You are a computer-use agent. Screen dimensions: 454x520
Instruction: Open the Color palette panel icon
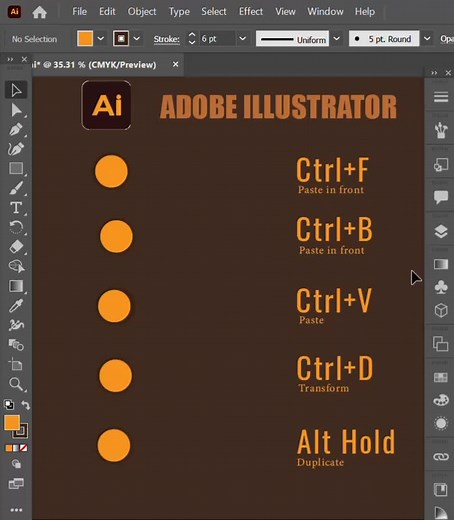(x=441, y=400)
